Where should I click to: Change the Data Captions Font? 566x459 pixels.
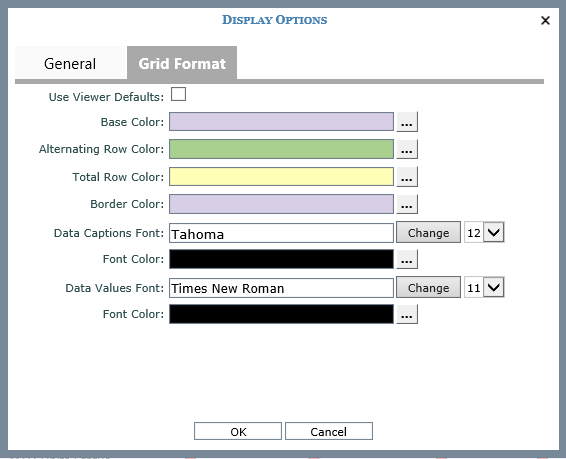(x=428, y=232)
